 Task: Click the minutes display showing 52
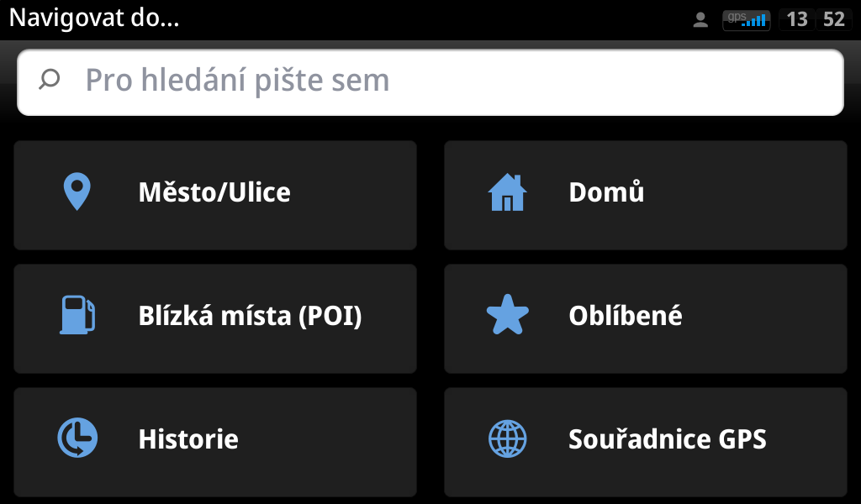point(833,19)
